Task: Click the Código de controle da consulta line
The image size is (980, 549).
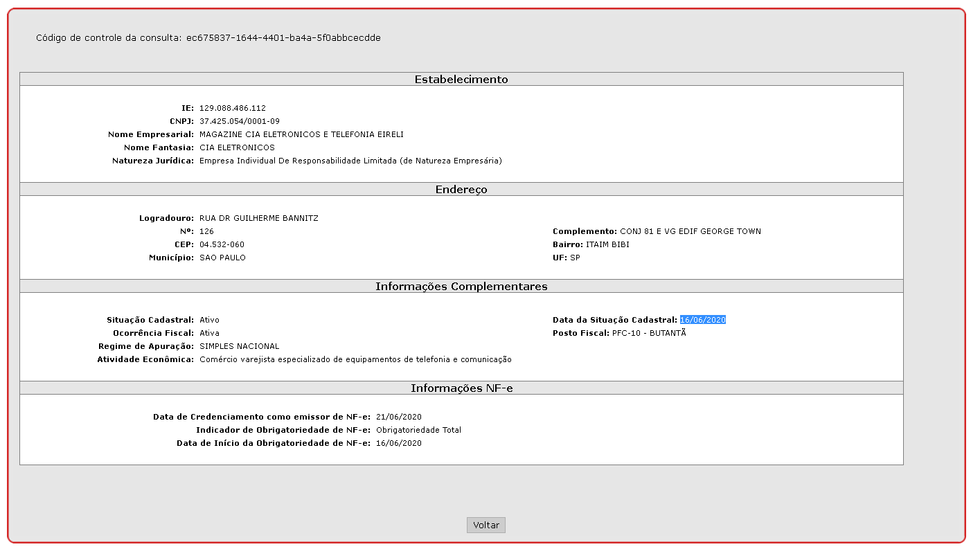Action: pos(208,38)
